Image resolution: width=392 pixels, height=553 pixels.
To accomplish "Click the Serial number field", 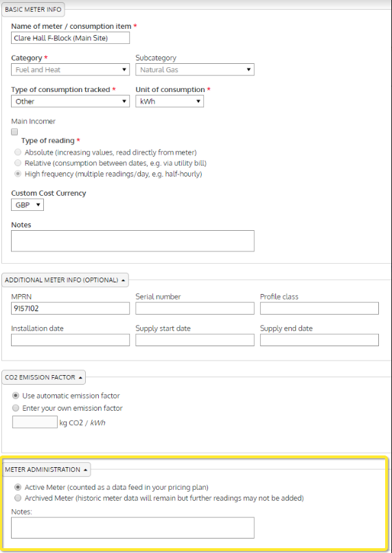I will (194, 308).
